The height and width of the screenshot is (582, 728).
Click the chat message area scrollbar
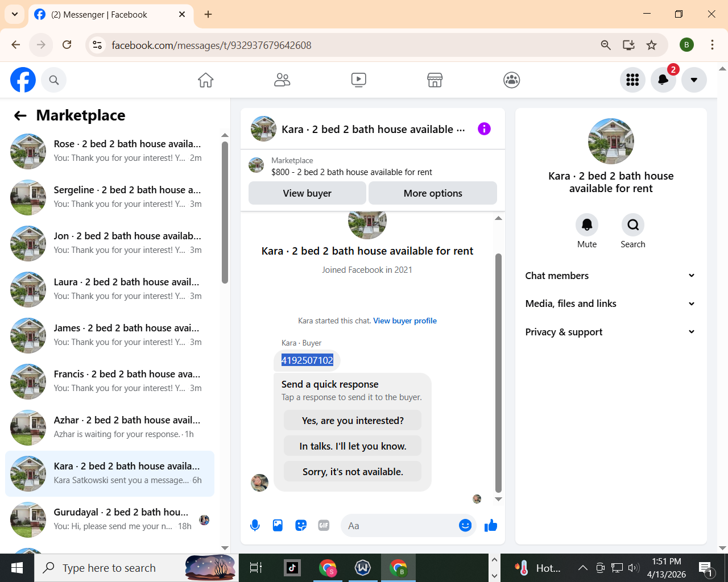(x=498, y=372)
